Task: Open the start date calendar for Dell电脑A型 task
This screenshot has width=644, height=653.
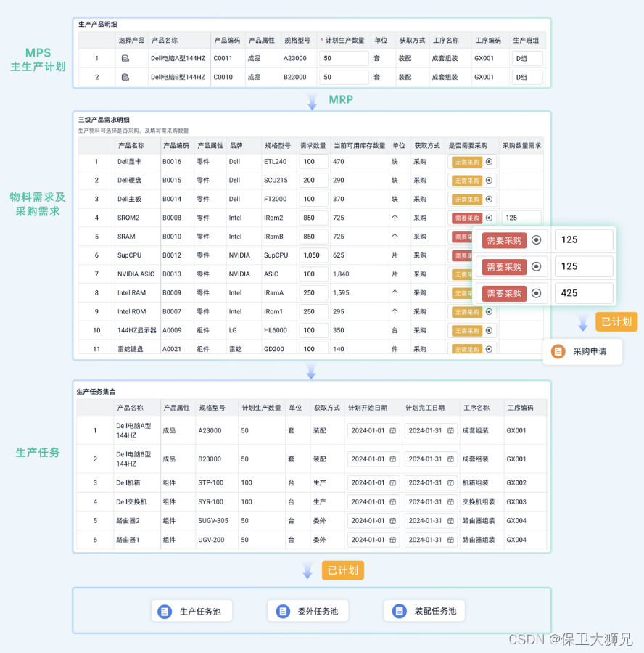Action: coord(392,430)
